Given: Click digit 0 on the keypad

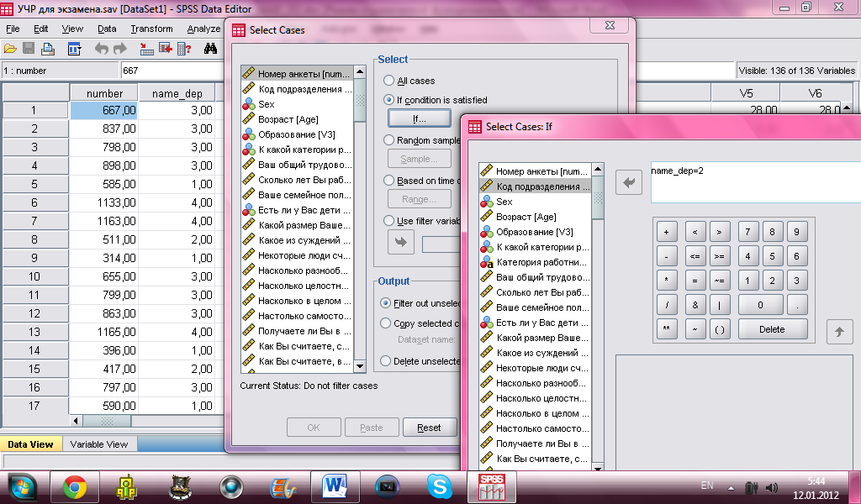Looking at the screenshot, I should tap(760, 305).
